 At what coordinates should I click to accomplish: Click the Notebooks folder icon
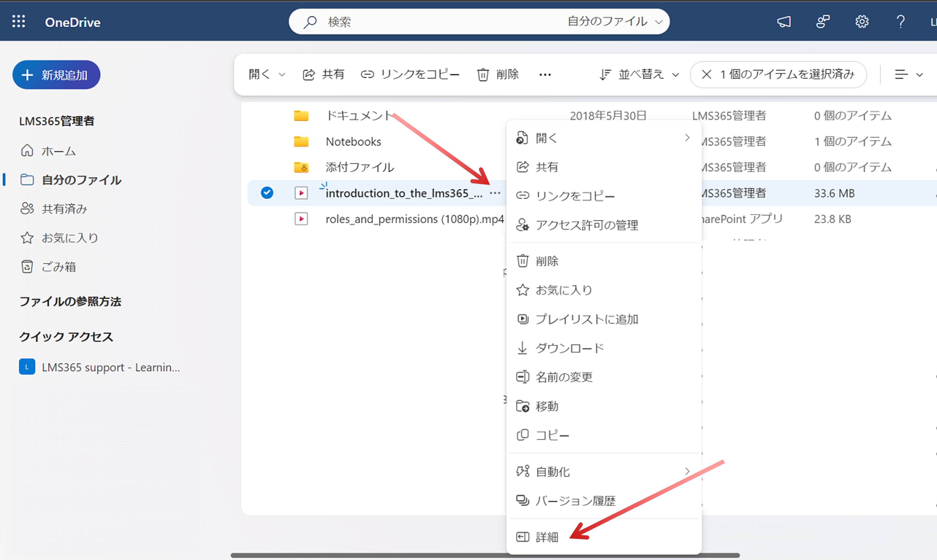click(x=301, y=141)
